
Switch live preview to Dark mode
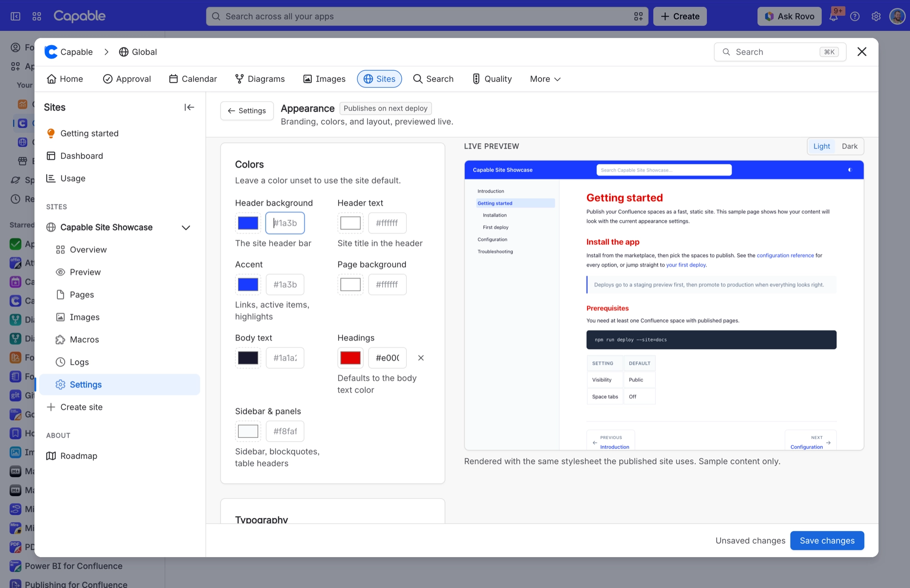point(849,146)
